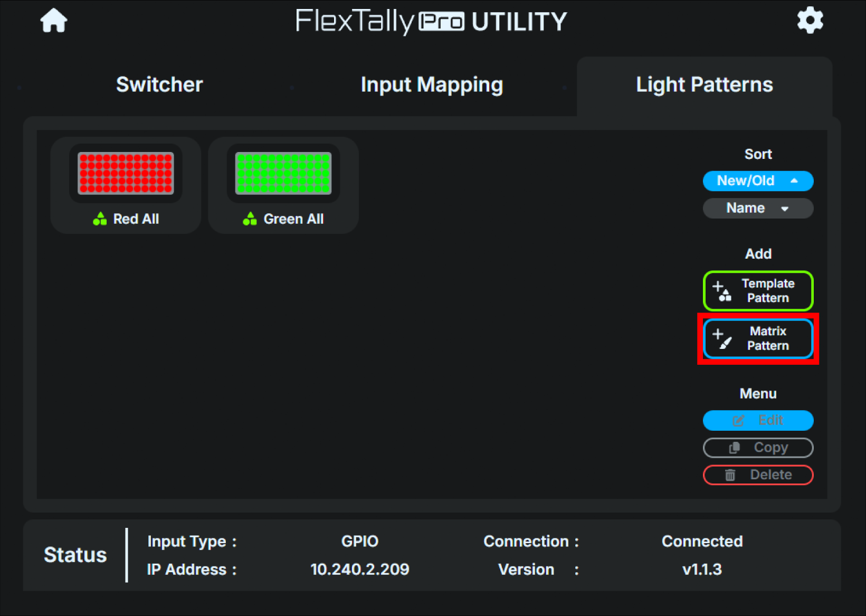This screenshot has height=616, width=866.
Task: Select the Light Patterns tab
Action: tap(704, 84)
